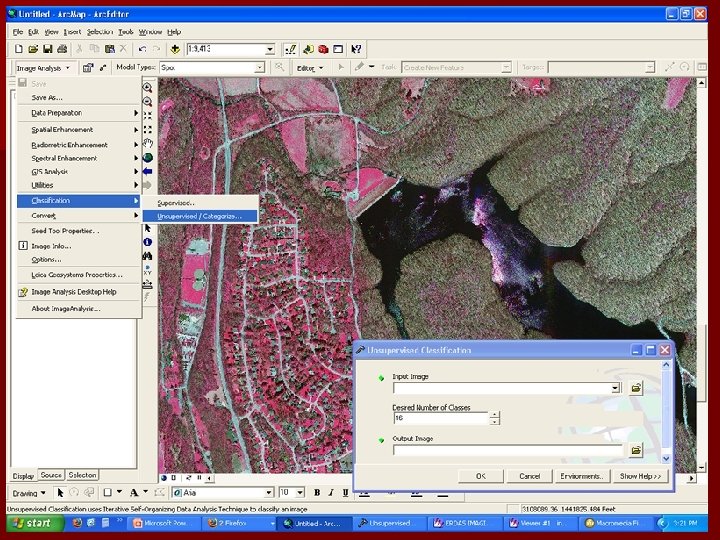The height and width of the screenshot is (540, 720).
Task: Click the Save disk icon in toolbar
Action: pos(47,49)
